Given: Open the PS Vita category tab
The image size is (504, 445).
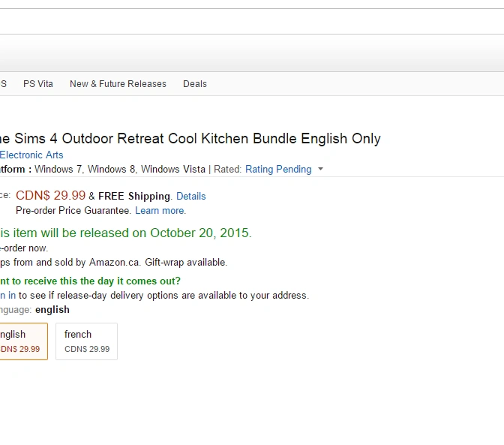Looking at the screenshot, I should click(38, 84).
